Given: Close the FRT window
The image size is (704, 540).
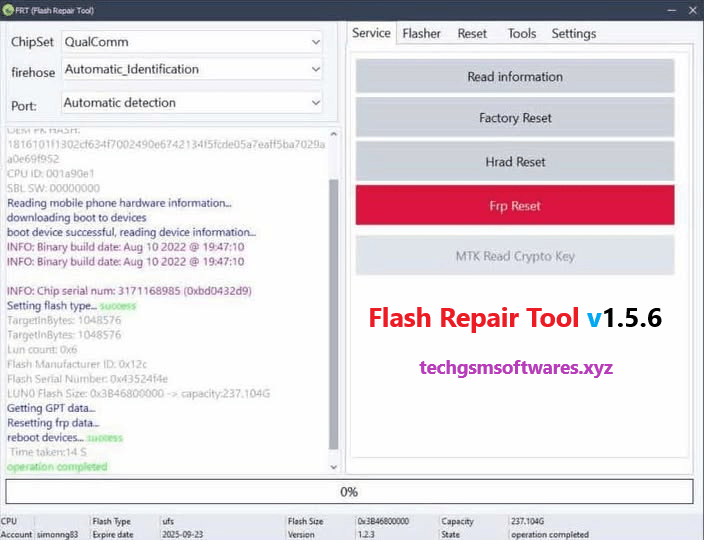Looking at the screenshot, I should coord(692,10).
